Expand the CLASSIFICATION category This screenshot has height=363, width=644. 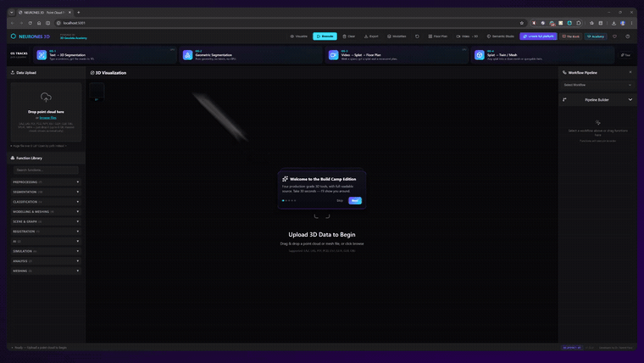pyautogui.click(x=46, y=202)
